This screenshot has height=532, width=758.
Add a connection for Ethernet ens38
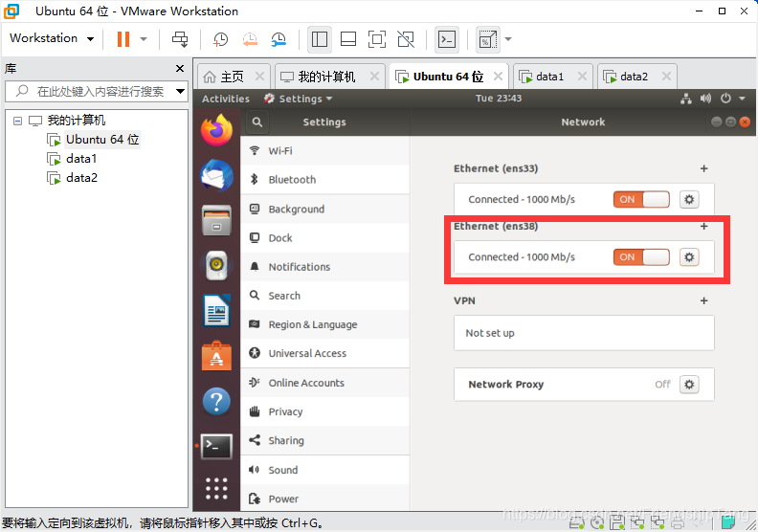click(x=703, y=226)
